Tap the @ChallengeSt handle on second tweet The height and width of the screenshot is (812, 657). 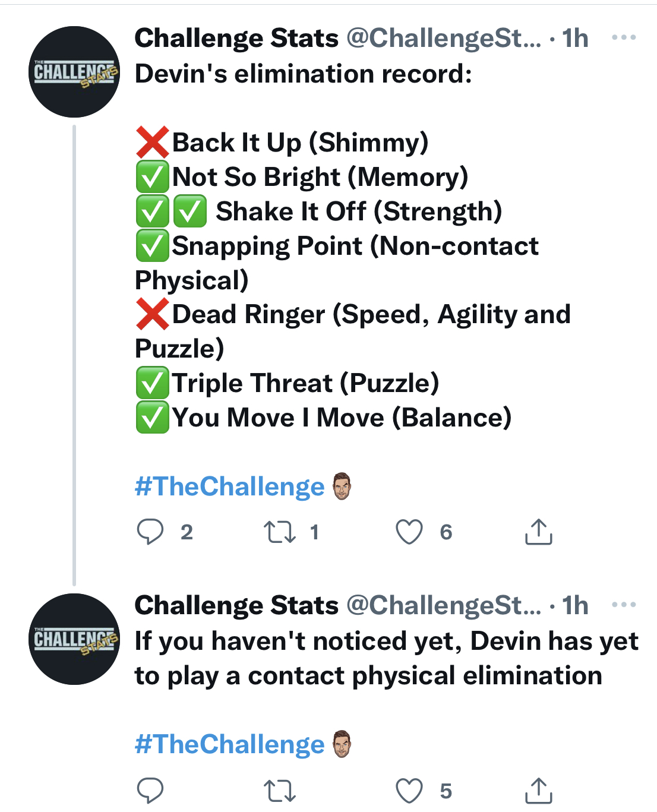point(444,605)
